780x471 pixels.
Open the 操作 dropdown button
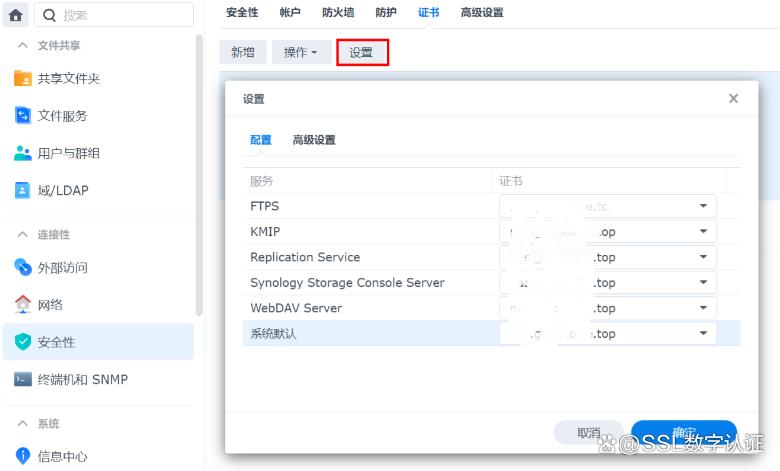coord(301,52)
